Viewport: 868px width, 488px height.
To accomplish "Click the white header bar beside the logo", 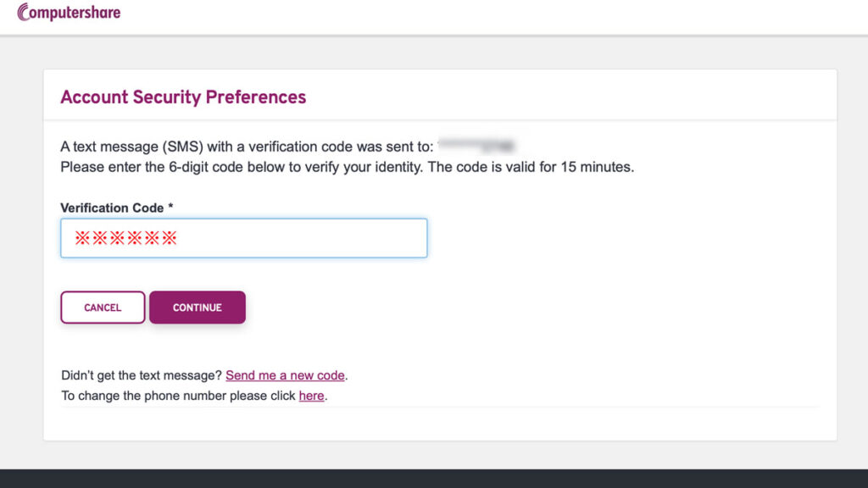I will click(x=492, y=17).
